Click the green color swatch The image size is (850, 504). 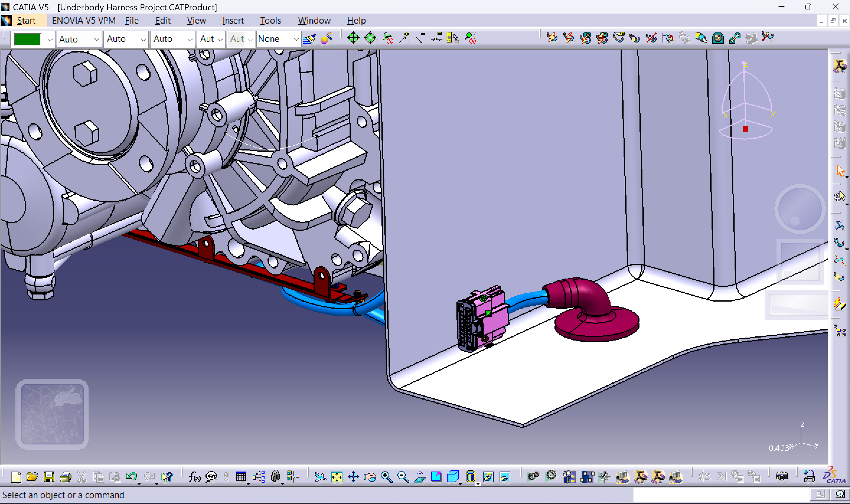27,40
